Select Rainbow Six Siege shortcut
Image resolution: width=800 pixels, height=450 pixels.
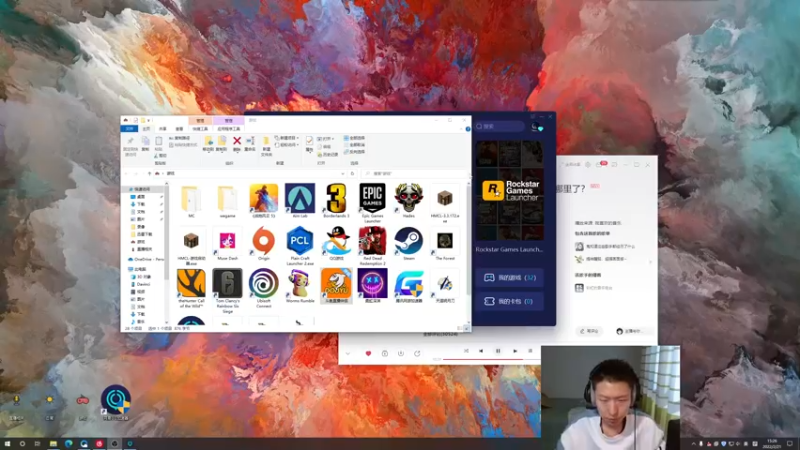(x=228, y=283)
